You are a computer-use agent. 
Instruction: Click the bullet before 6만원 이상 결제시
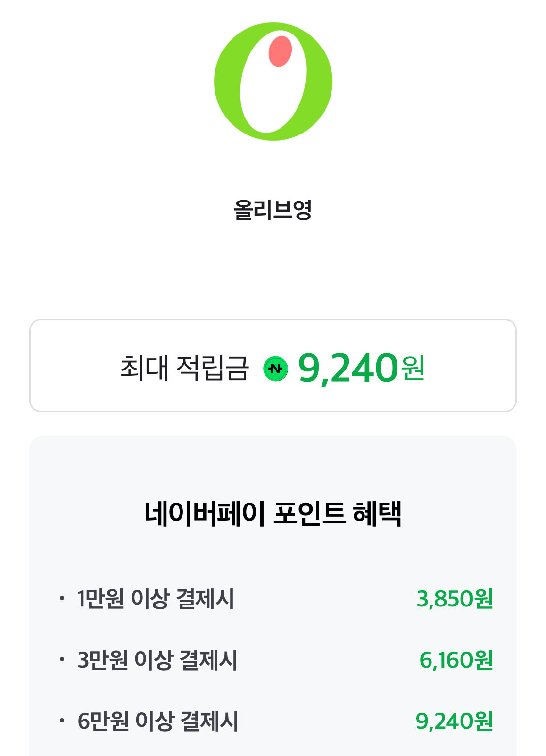61,721
